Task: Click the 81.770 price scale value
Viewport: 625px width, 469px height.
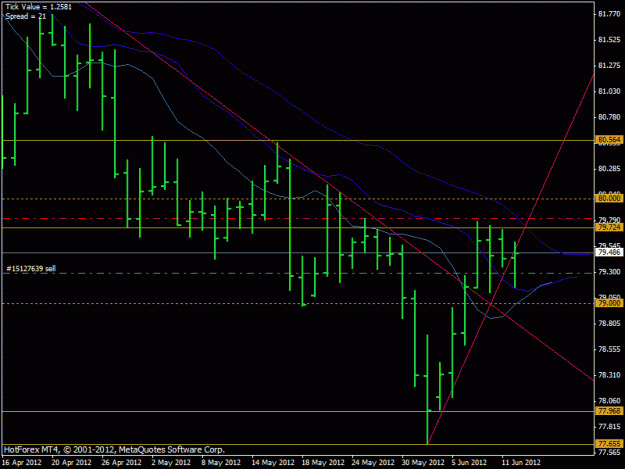Action: (609, 14)
